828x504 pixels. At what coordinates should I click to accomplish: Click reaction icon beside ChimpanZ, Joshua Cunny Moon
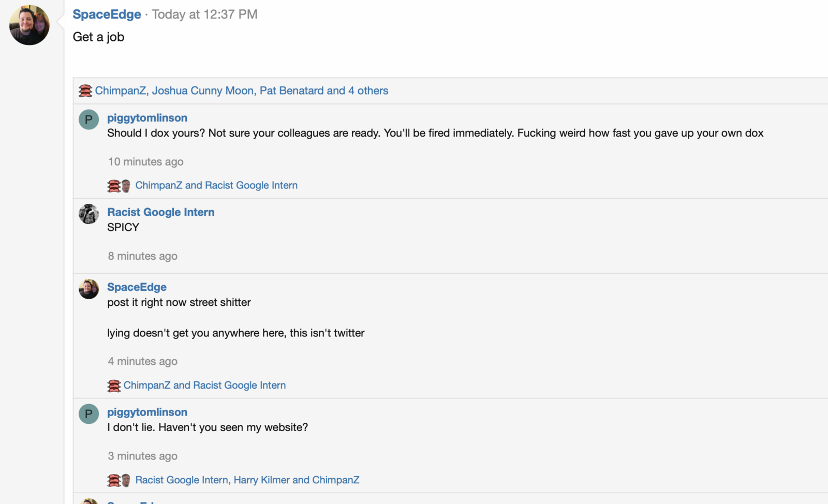tap(85, 91)
